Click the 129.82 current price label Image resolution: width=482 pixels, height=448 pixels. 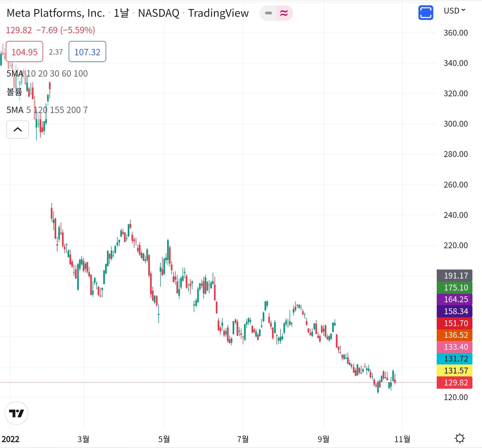tap(455, 383)
